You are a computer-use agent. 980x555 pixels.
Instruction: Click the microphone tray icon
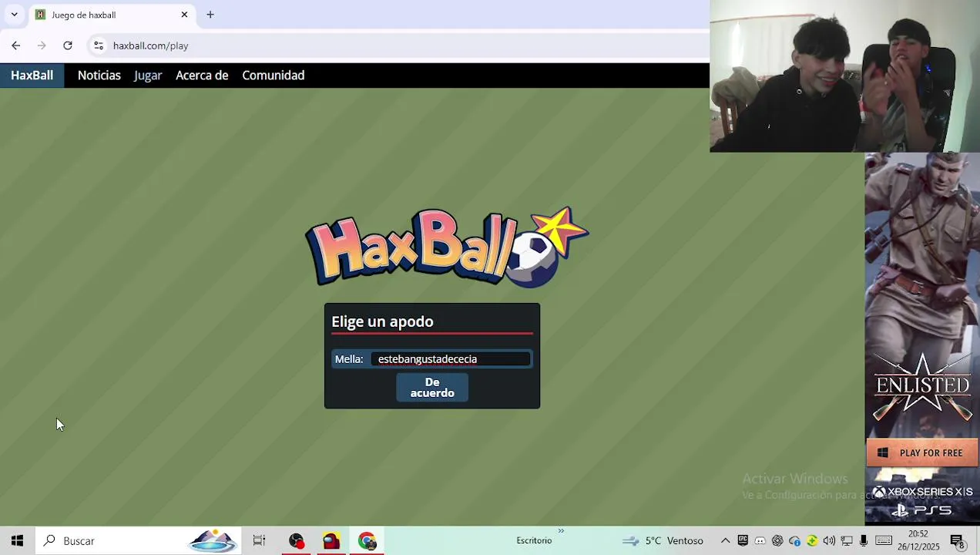(x=864, y=541)
